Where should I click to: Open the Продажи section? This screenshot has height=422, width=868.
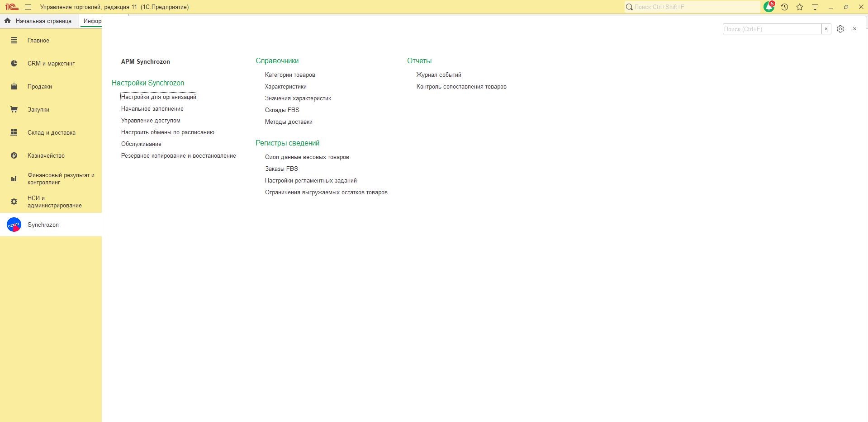pos(51,86)
